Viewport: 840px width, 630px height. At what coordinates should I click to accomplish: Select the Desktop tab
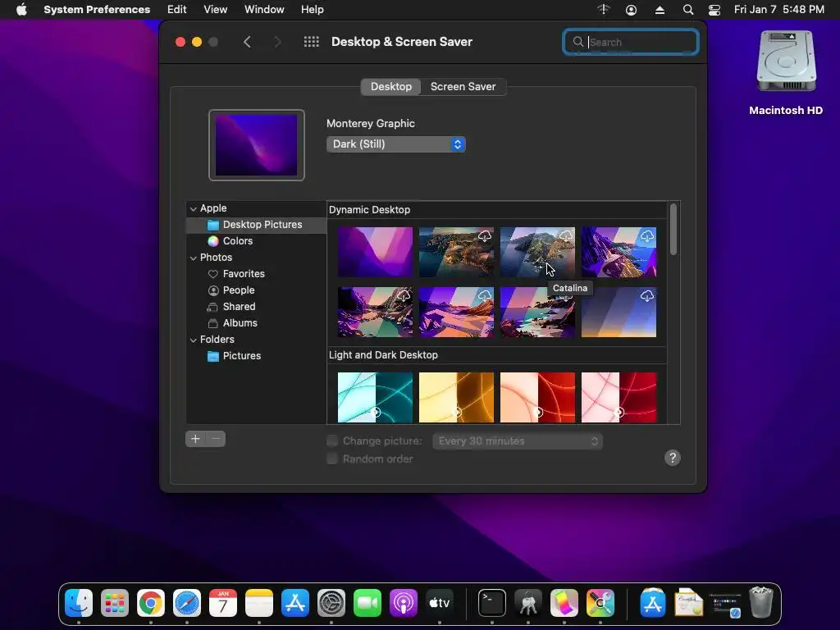[391, 87]
